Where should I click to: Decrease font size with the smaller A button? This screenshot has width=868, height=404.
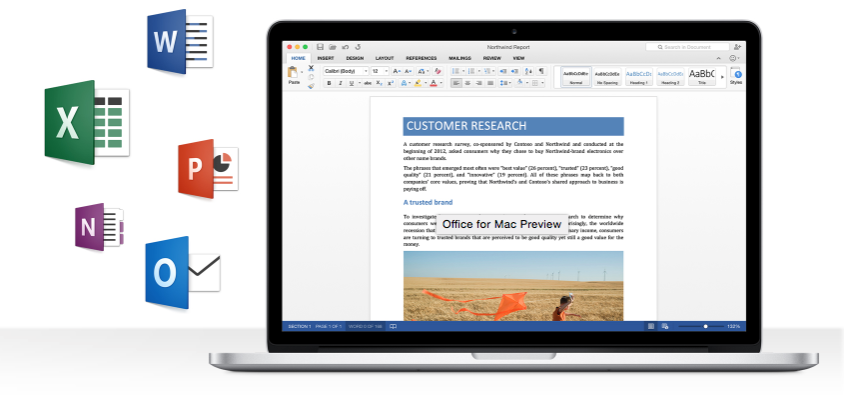[x=408, y=71]
